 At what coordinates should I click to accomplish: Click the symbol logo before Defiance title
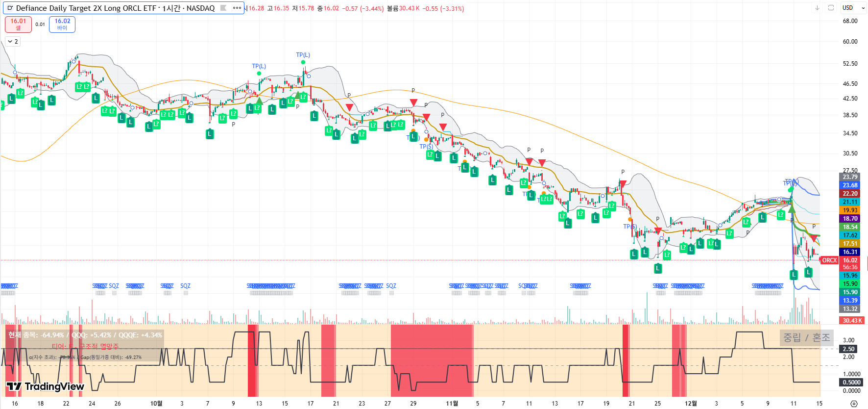pos(10,8)
